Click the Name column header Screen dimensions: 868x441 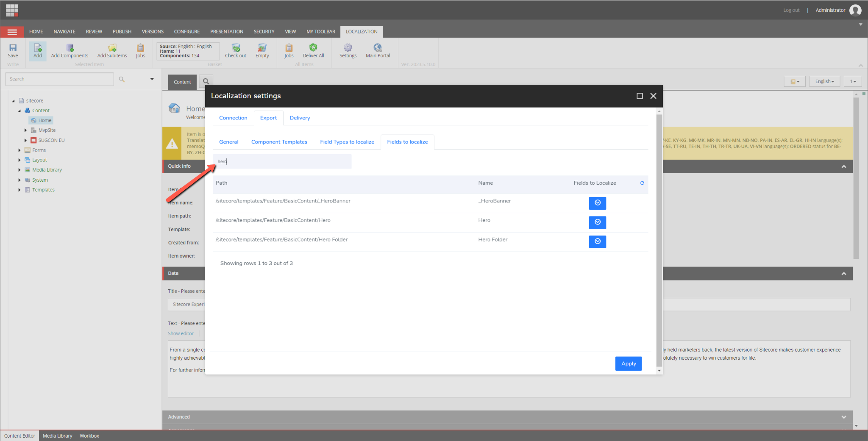(x=485, y=183)
